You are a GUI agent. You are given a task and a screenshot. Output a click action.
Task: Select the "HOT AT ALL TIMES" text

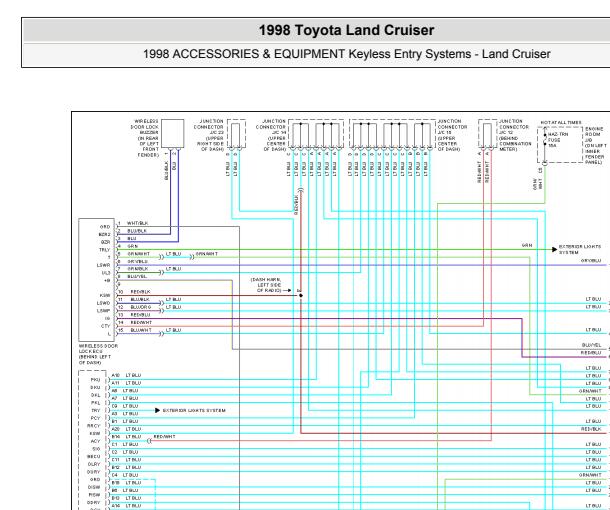(x=561, y=123)
